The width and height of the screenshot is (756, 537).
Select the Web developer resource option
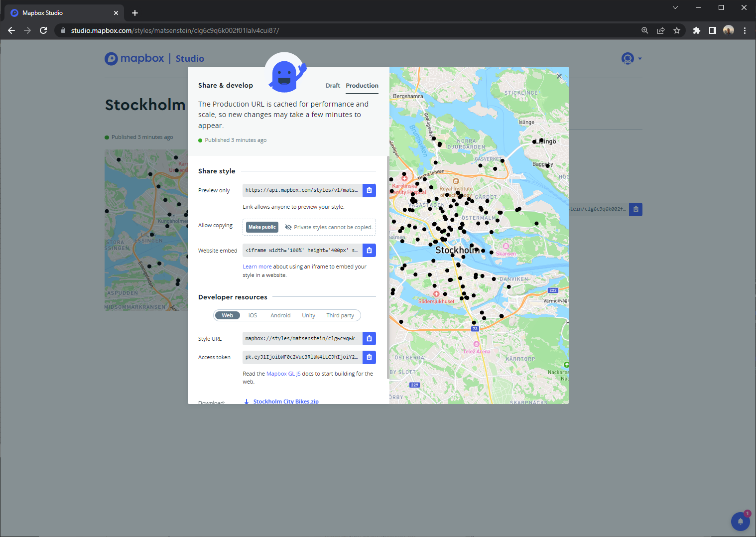[228, 315]
